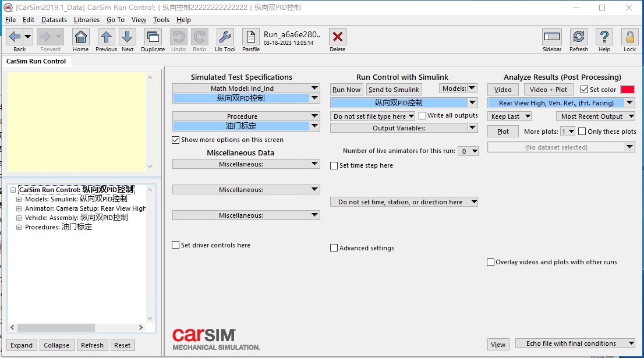The height and width of the screenshot is (358, 644).
Task: Click the View button
Action: click(498, 345)
